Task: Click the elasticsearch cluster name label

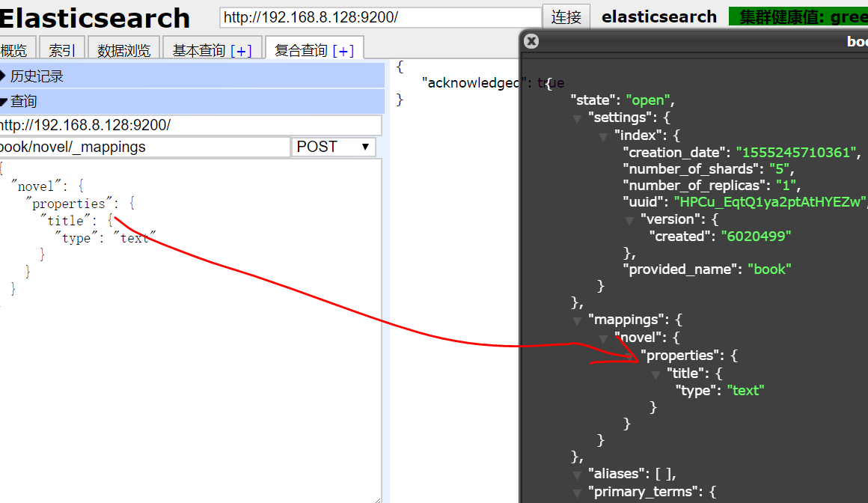Action: tap(658, 17)
